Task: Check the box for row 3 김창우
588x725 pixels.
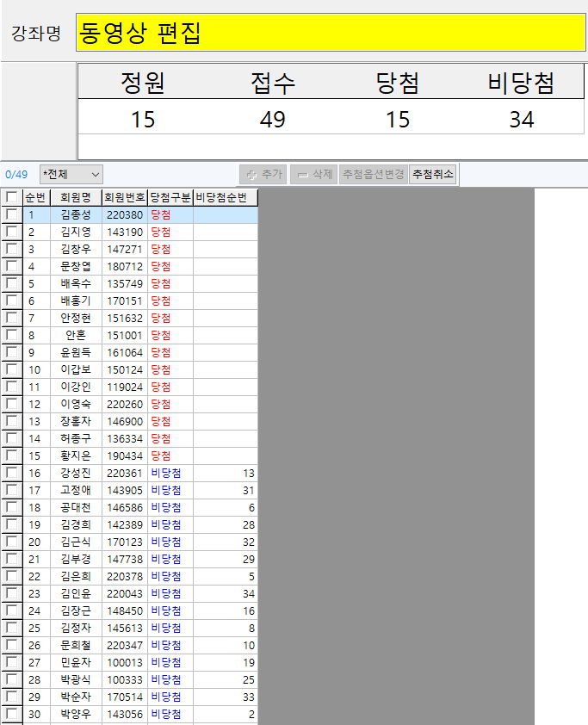Action: (11, 249)
